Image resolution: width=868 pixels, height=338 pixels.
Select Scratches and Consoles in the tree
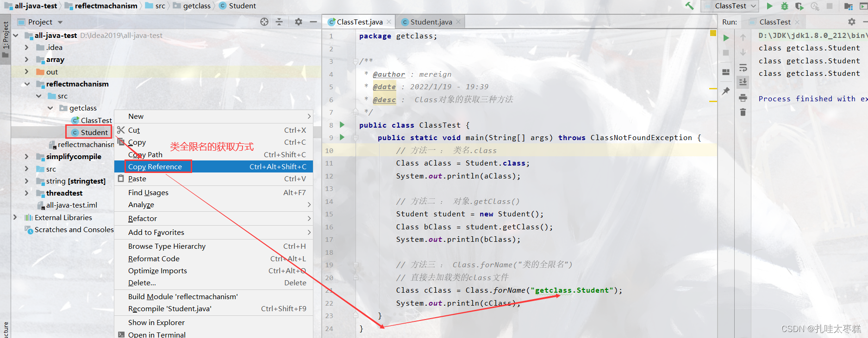point(69,229)
